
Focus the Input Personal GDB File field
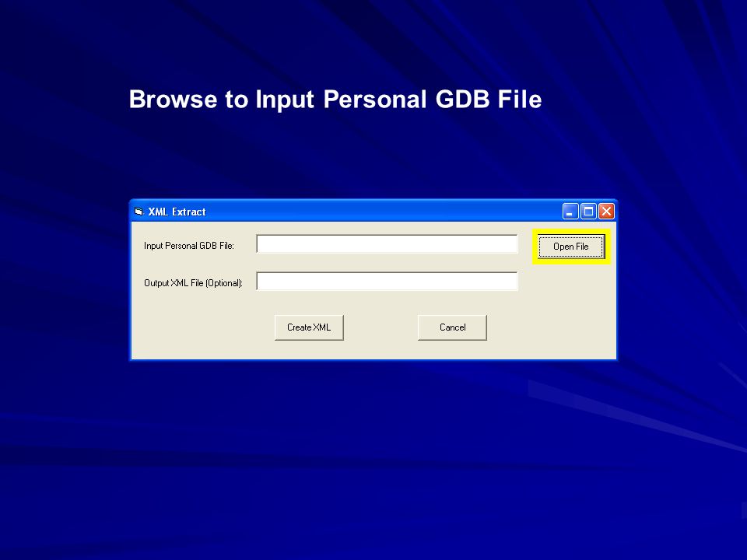[x=387, y=243]
